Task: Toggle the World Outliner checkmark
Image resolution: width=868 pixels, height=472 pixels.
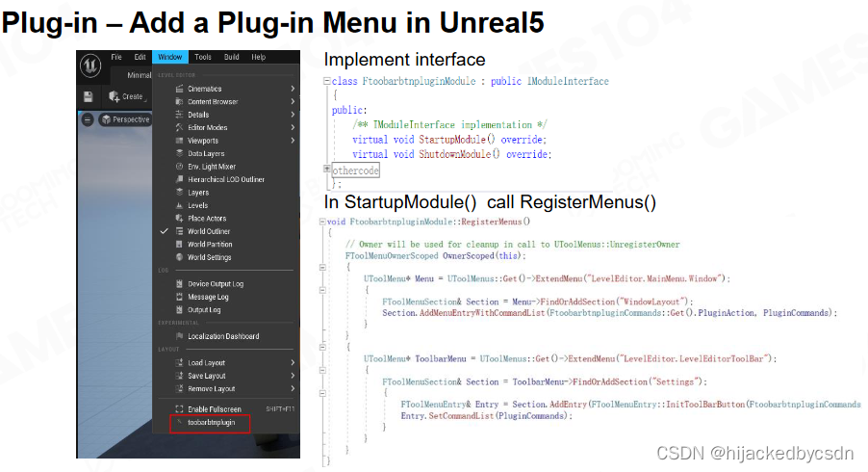Action: [x=164, y=231]
